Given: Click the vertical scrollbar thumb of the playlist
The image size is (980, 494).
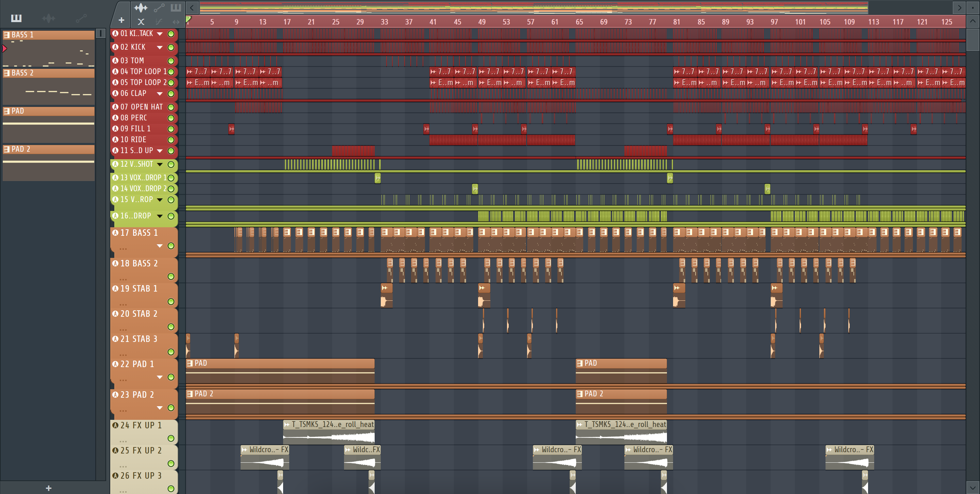Looking at the screenshot, I should pos(973,39).
